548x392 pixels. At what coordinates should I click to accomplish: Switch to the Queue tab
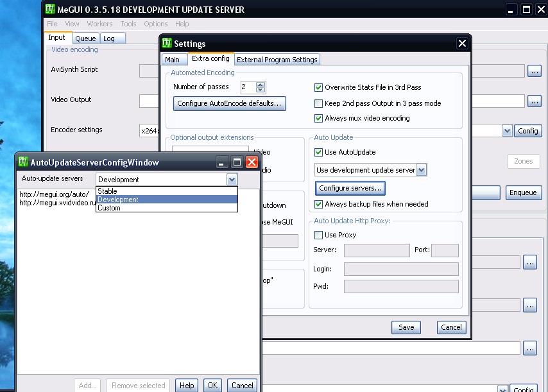pos(85,38)
